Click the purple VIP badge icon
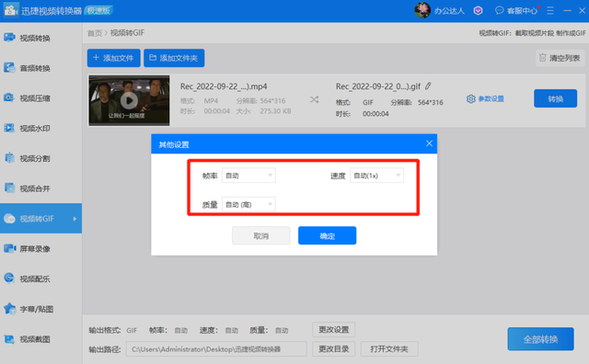The height and width of the screenshot is (364, 589). [478, 10]
